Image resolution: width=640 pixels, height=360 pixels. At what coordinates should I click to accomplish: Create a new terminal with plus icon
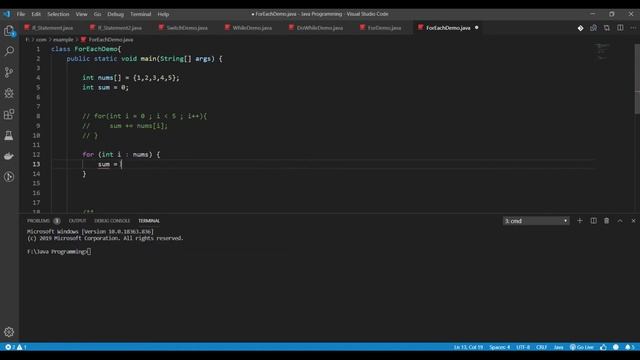coord(580,221)
